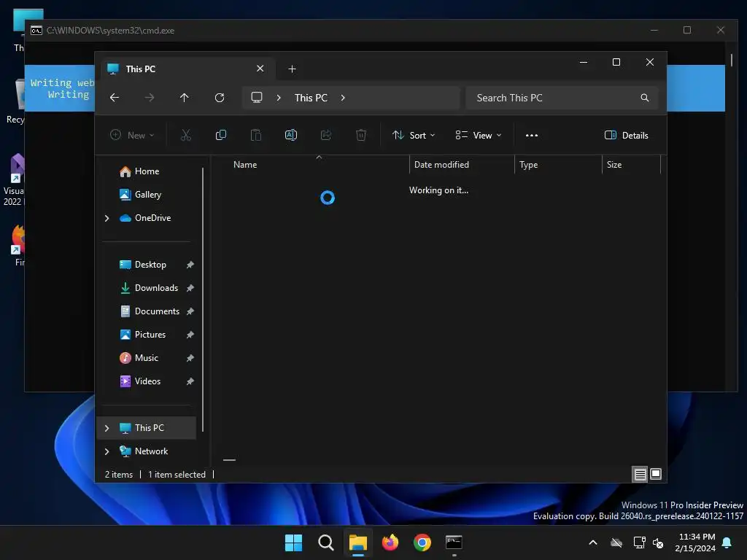This screenshot has width=747, height=560.
Task: Open Downloads folder in sidebar
Action: 156,288
